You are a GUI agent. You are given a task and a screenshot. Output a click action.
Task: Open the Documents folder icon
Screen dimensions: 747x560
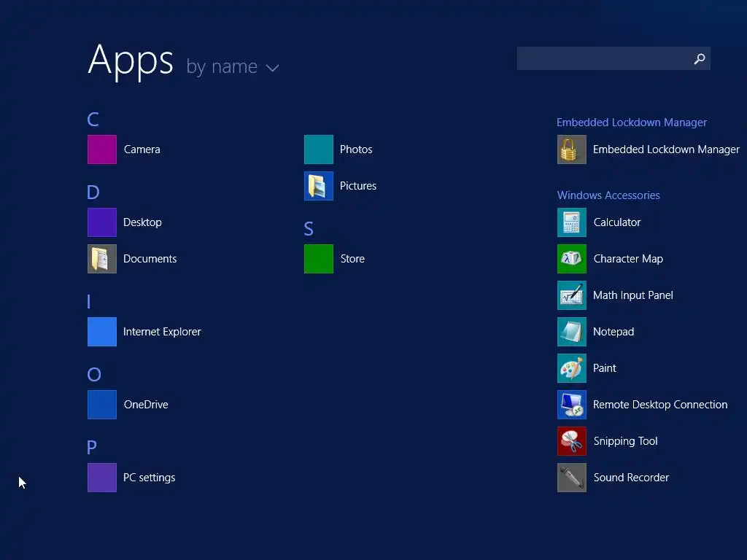(x=102, y=259)
